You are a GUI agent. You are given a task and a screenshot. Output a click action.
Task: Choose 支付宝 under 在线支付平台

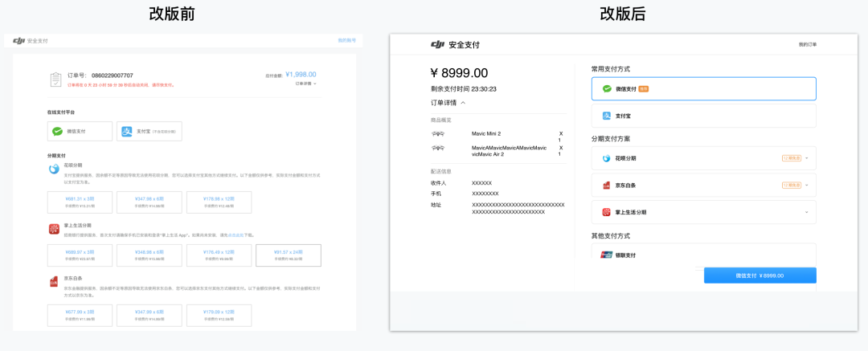[149, 131]
